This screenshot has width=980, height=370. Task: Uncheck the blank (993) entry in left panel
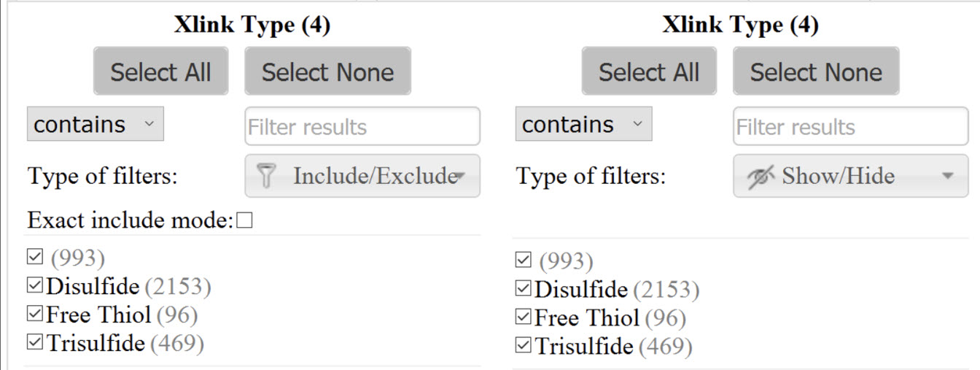pos(34,258)
